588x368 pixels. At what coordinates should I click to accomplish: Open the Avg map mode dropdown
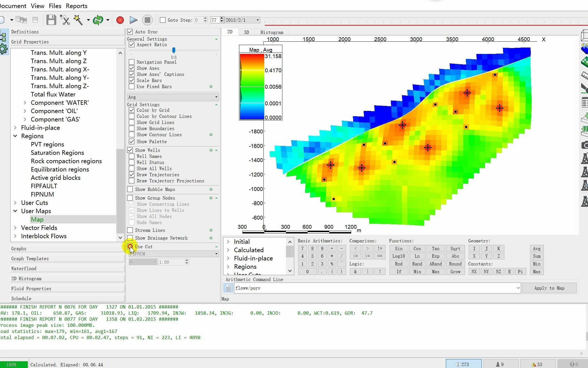pos(173,97)
